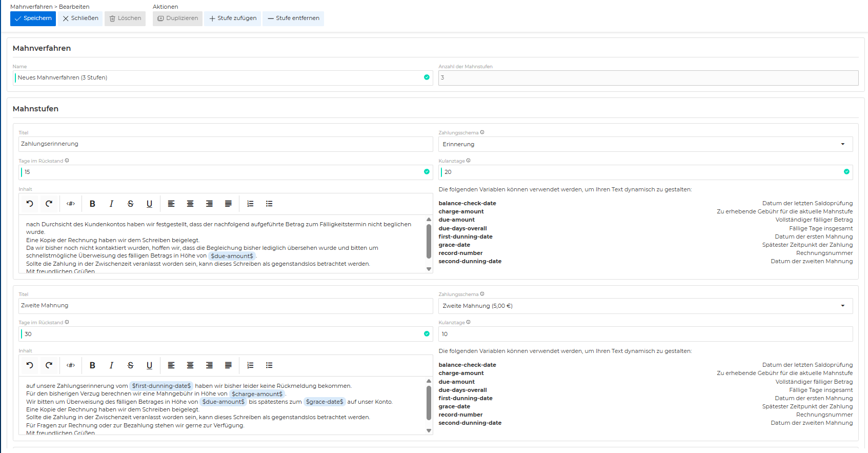This screenshot has height=453, width=868.
Task: Click info icon beside second Tage im Rückstand
Action: (67, 322)
